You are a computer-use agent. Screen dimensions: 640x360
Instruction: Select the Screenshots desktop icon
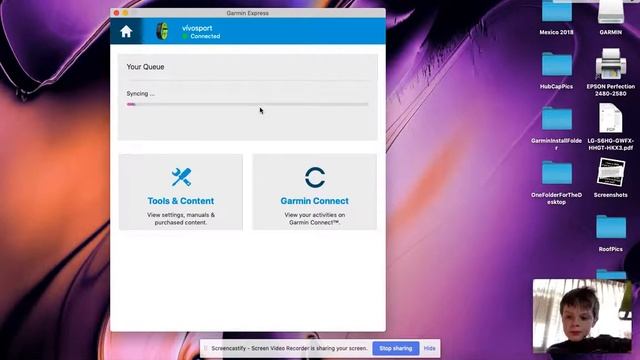(x=611, y=172)
